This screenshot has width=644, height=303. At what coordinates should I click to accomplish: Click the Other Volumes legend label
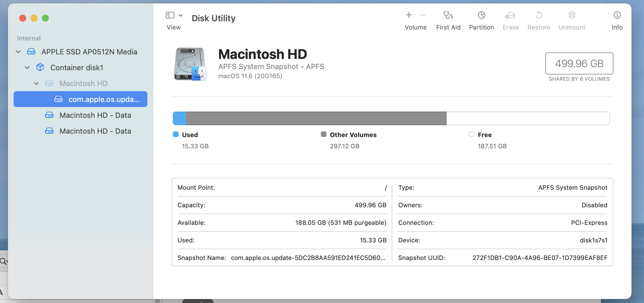(x=353, y=135)
